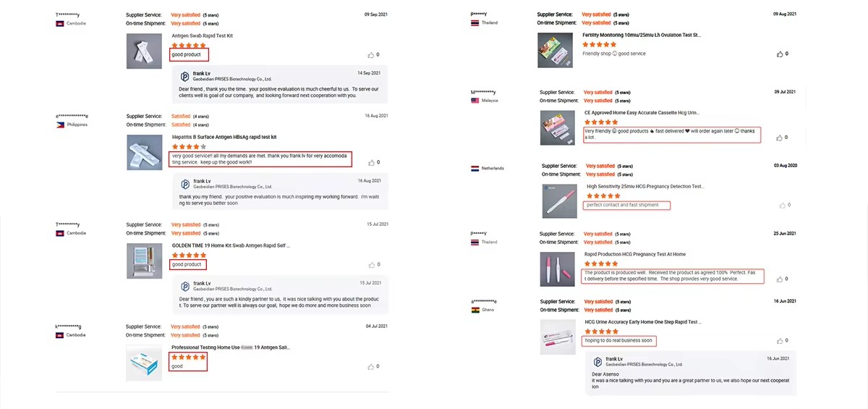The width and height of the screenshot is (868, 409).
Task: Open the CE Approved Home Easy Accurate Cassette link
Action: 642,113
